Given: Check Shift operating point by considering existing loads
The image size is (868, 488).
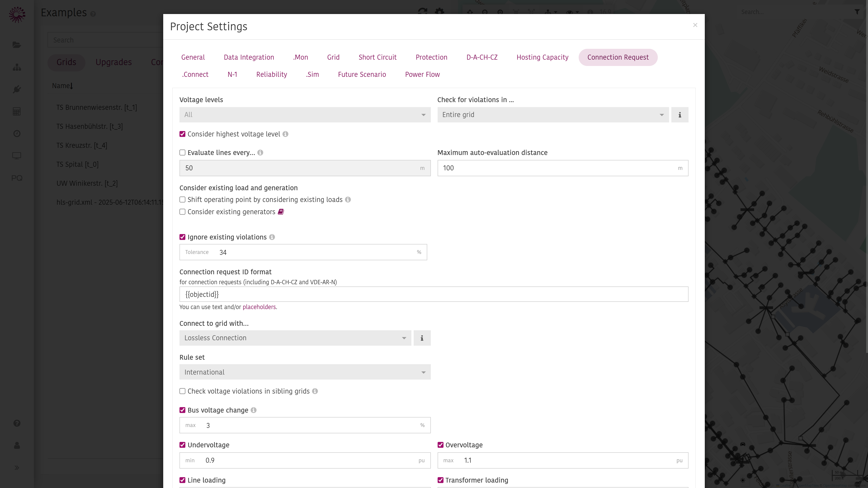Looking at the screenshot, I should [182, 200].
